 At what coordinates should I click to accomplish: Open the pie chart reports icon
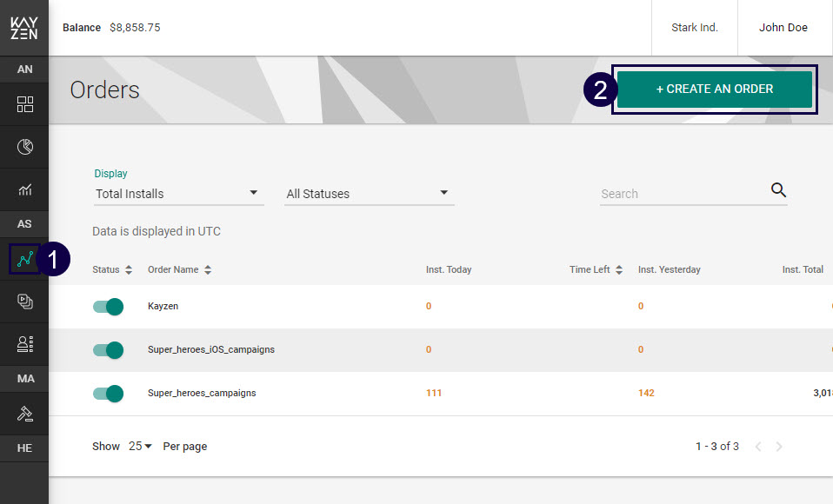(x=25, y=147)
